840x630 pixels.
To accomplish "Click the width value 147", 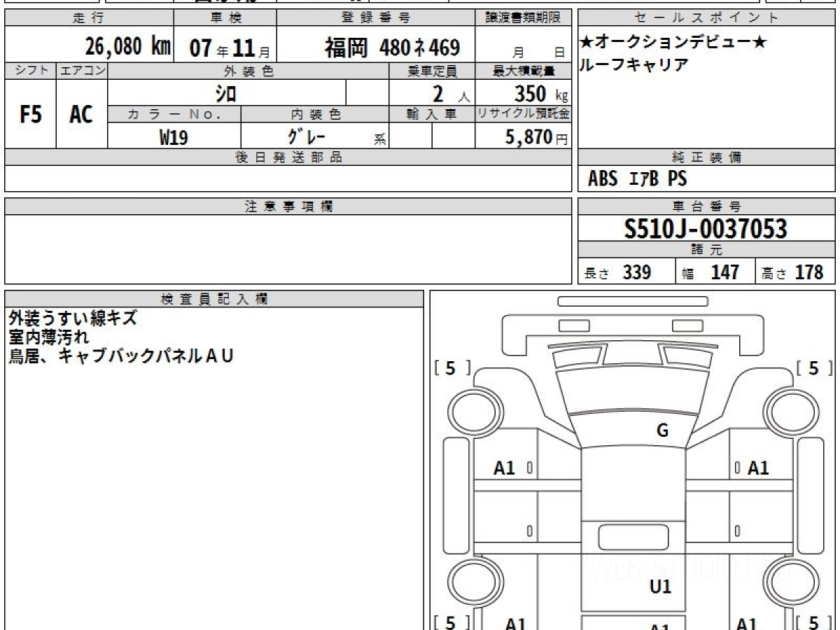I will coord(725,272).
